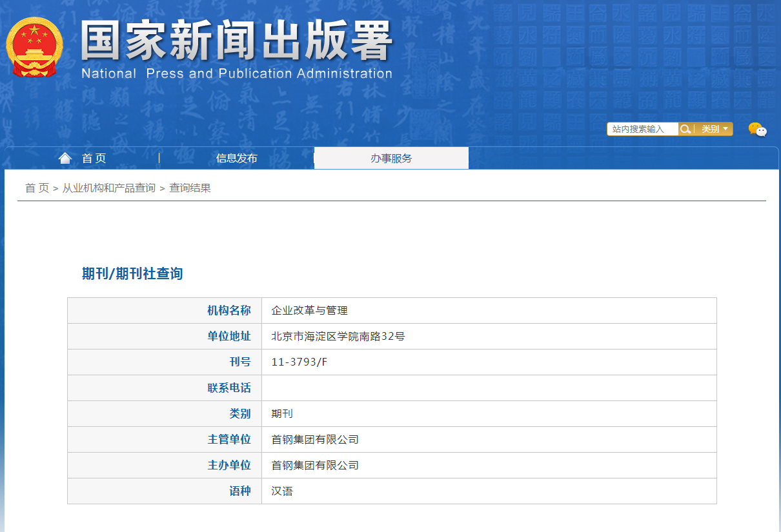Click the 11-3793/F publication number value
The image size is (781, 532).
(x=299, y=362)
